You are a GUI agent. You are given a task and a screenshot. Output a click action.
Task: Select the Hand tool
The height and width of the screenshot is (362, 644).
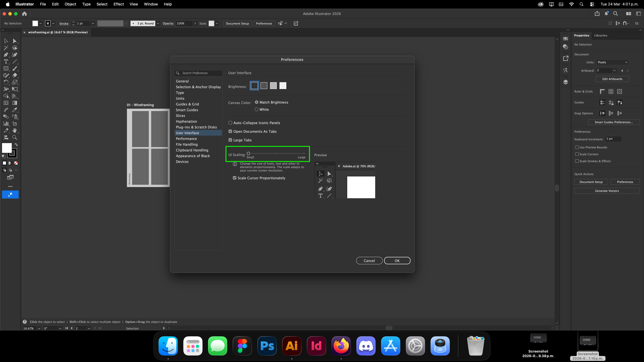(15, 130)
